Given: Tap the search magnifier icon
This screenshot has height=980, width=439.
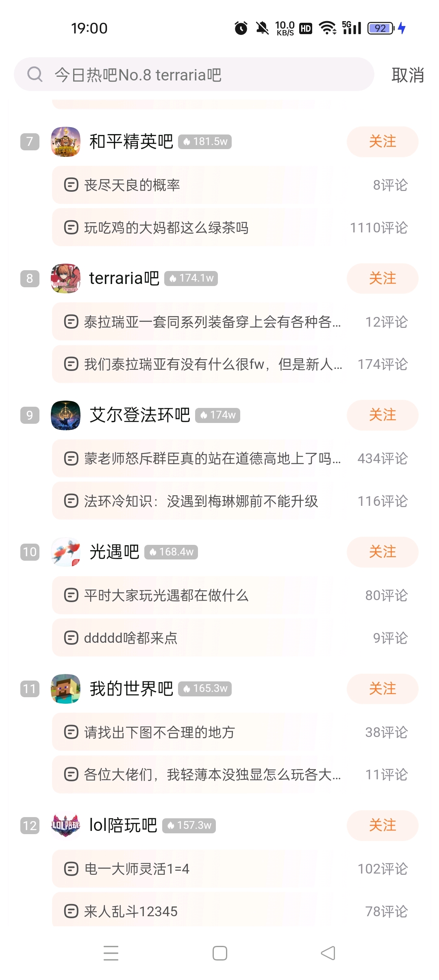Looking at the screenshot, I should click(x=35, y=74).
